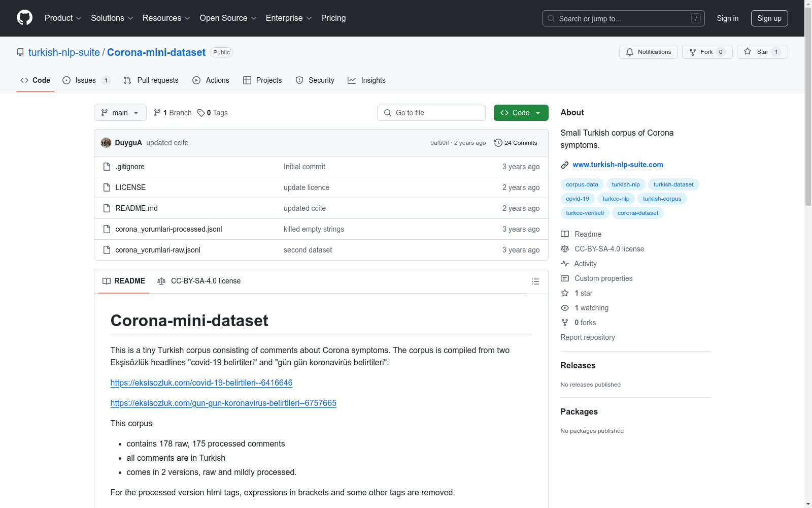This screenshot has width=812, height=508.
Task: Click the history clock icon beside 24 Commits
Action: point(498,143)
